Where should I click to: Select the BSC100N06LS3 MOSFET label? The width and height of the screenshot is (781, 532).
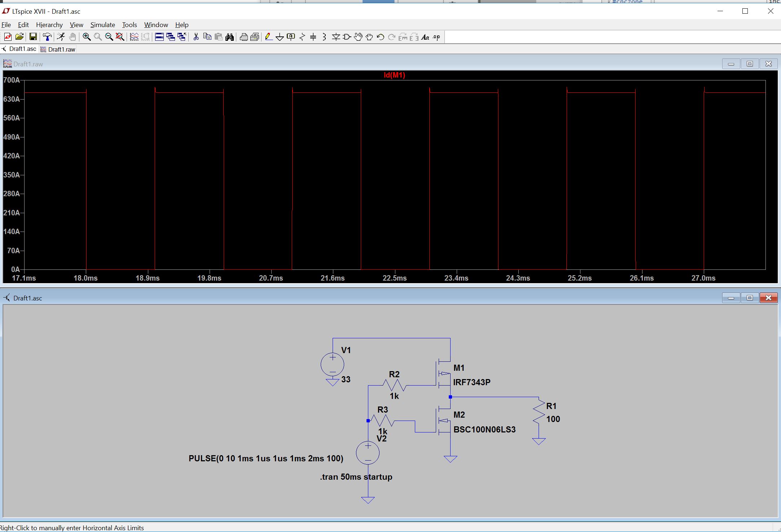[484, 430]
